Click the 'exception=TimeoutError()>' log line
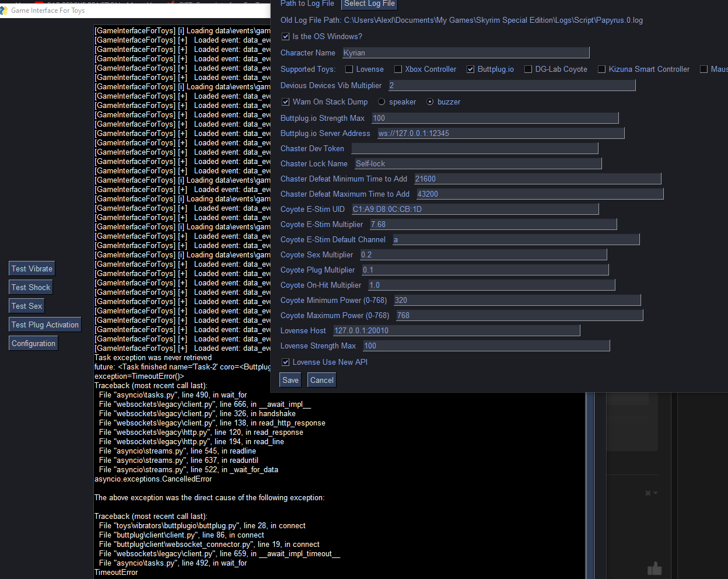Screen dimensions: 728x579 coord(139,376)
